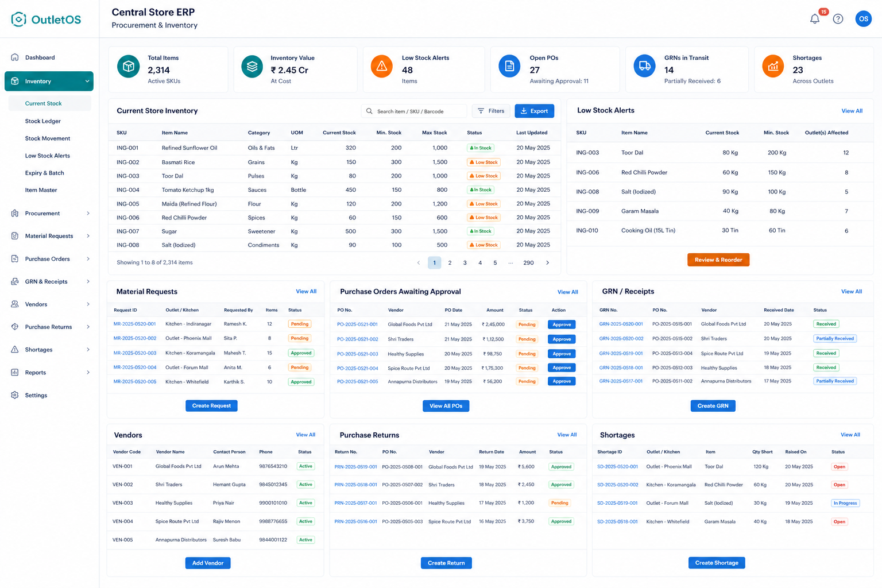Collapse the Inventory sidebar section
This screenshot has width=882, height=588.
(x=87, y=82)
